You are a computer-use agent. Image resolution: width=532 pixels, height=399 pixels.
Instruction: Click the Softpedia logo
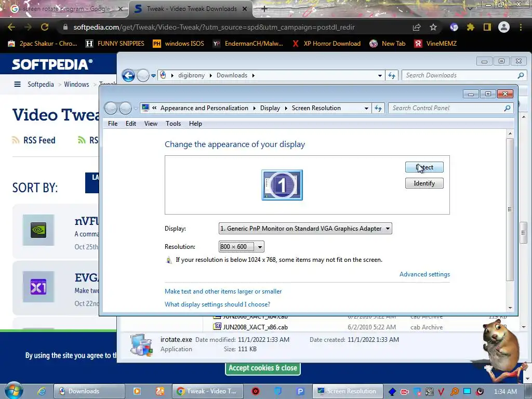click(x=52, y=64)
